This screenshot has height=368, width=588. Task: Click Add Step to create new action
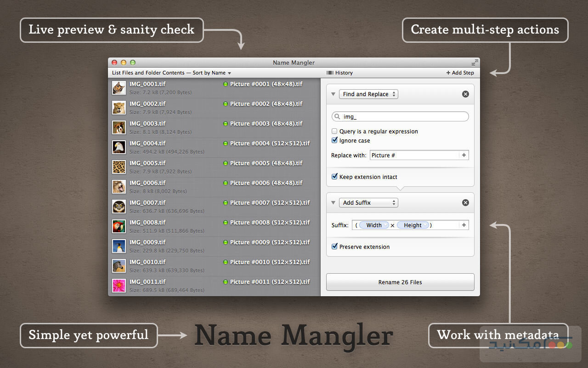460,73
